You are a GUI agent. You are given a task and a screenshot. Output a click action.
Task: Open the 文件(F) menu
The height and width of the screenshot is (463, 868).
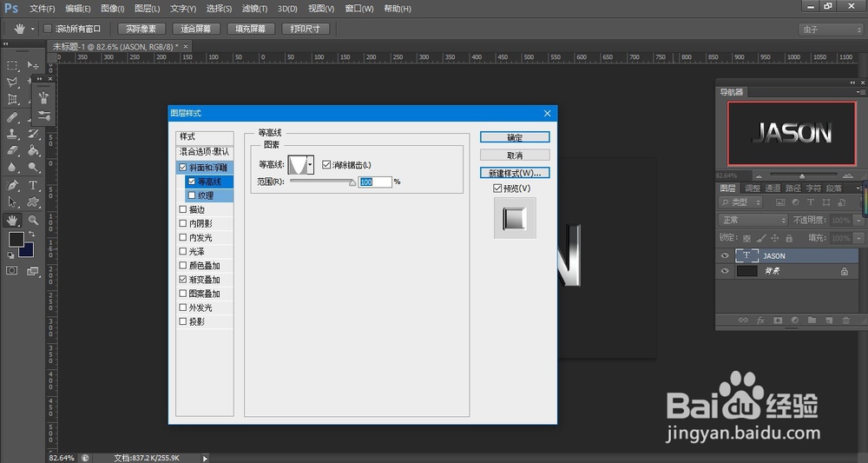click(x=42, y=9)
